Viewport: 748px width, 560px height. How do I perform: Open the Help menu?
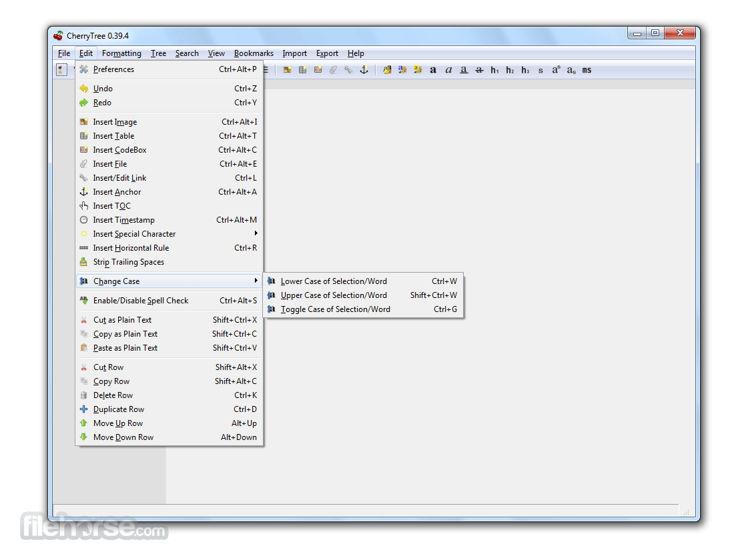pos(356,53)
